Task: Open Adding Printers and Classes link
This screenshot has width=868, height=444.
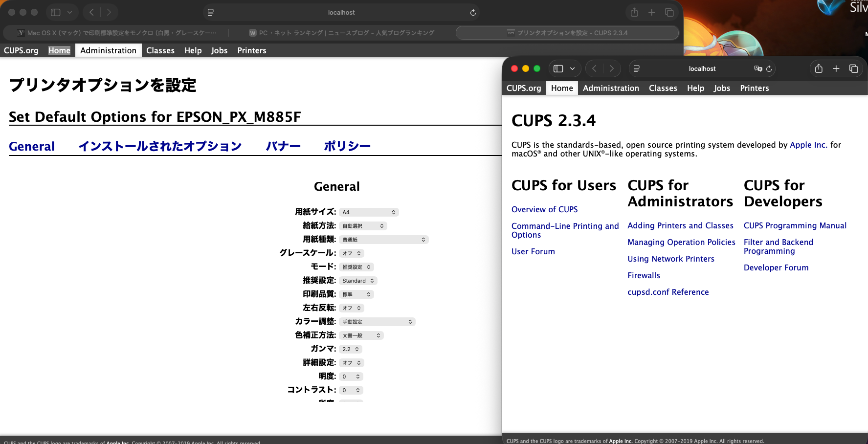Action: tap(680, 225)
